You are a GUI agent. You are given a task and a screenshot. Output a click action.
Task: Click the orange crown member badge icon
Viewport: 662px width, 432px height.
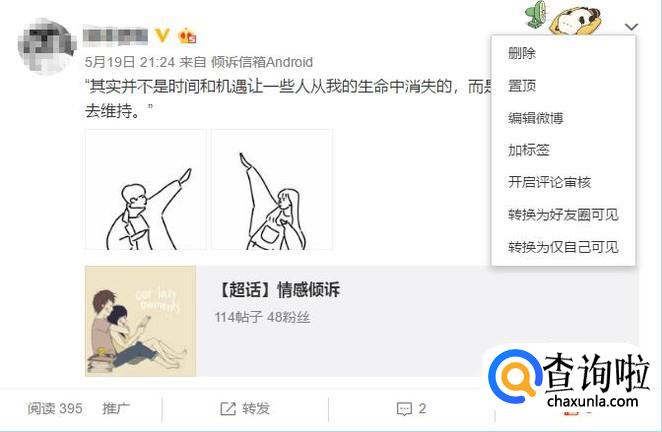click(187, 36)
